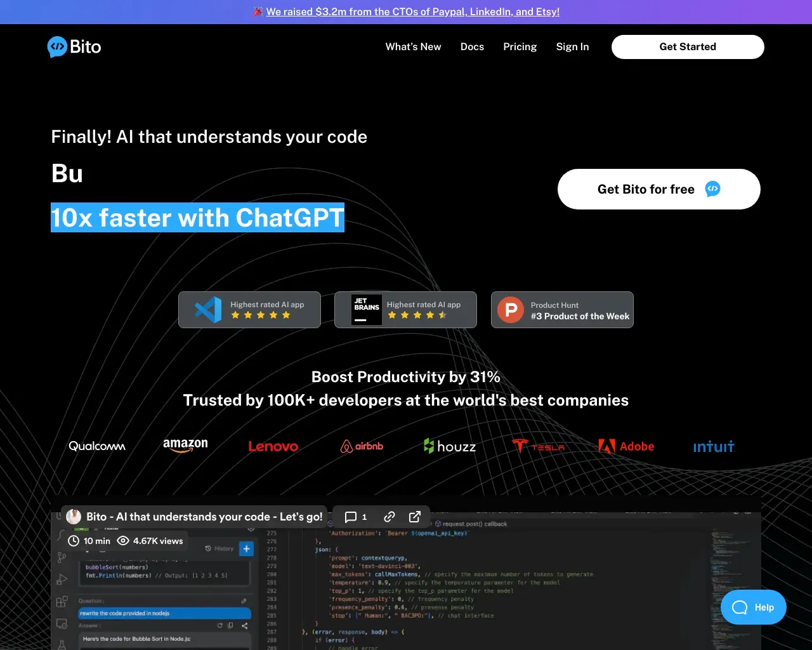
Task: Open the Help chat widget
Action: [x=754, y=607]
